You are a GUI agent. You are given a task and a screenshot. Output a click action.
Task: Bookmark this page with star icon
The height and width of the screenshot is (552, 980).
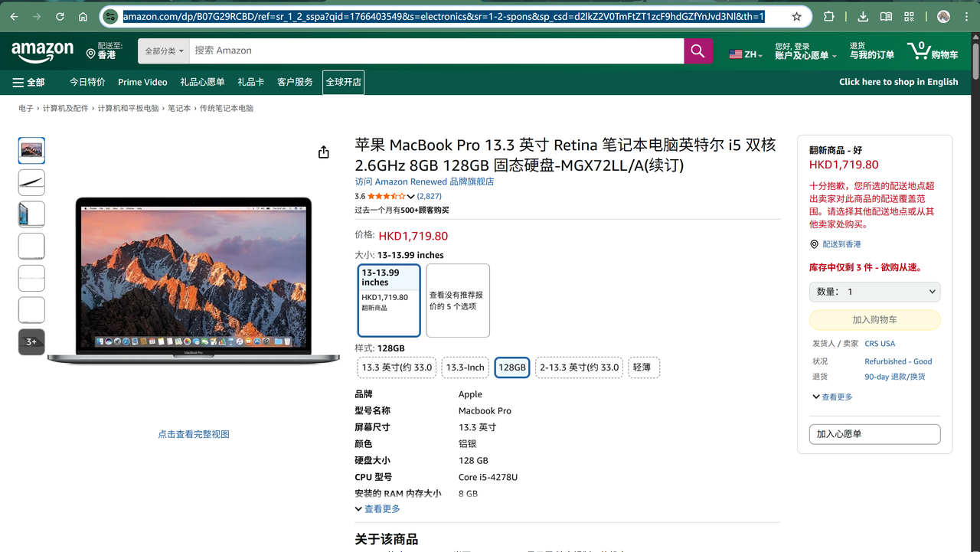click(797, 16)
